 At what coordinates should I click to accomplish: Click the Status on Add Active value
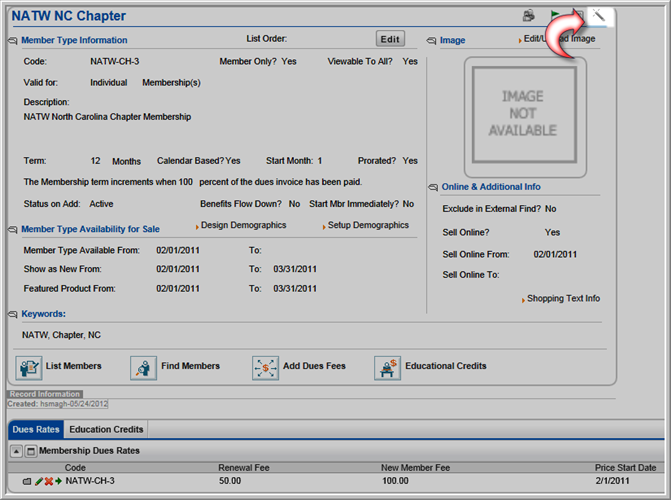tap(101, 204)
